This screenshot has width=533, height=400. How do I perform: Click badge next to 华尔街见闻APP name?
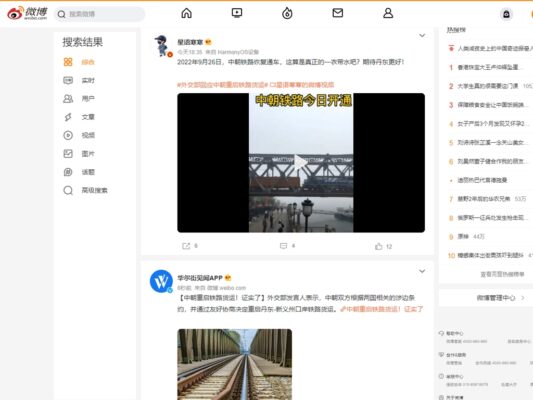click(x=228, y=278)
